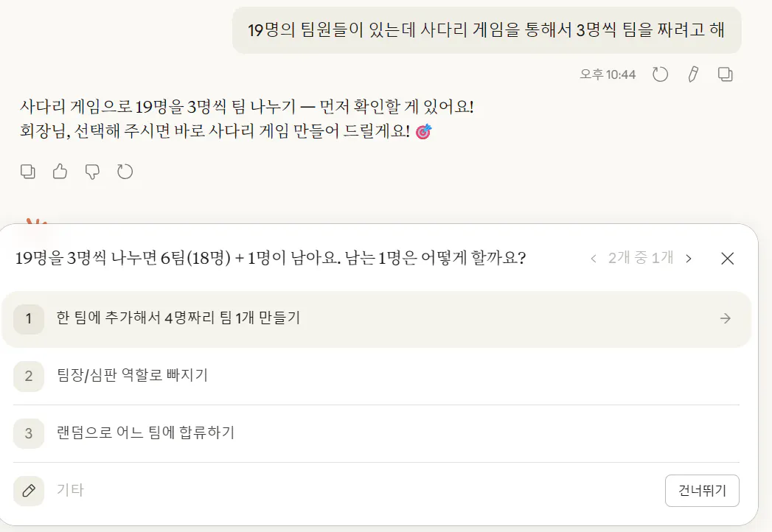Go to the previous question with the left chevron

point(594,259)
